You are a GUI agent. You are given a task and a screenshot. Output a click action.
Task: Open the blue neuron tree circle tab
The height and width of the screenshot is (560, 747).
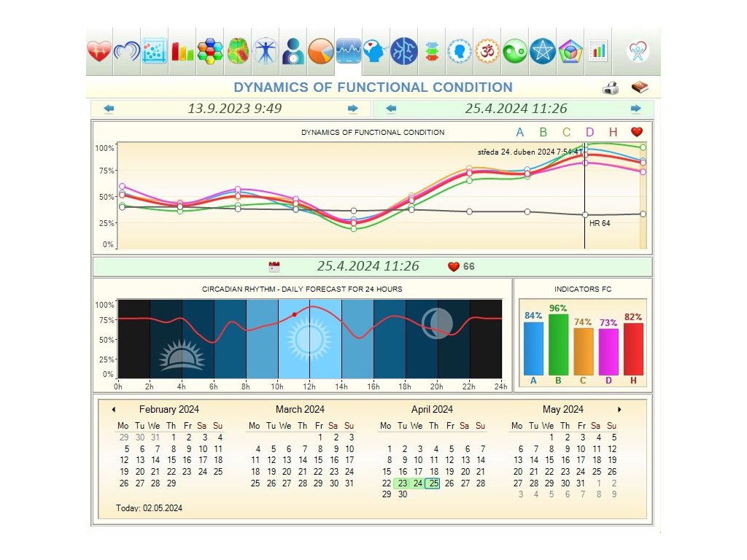[404, 51]
